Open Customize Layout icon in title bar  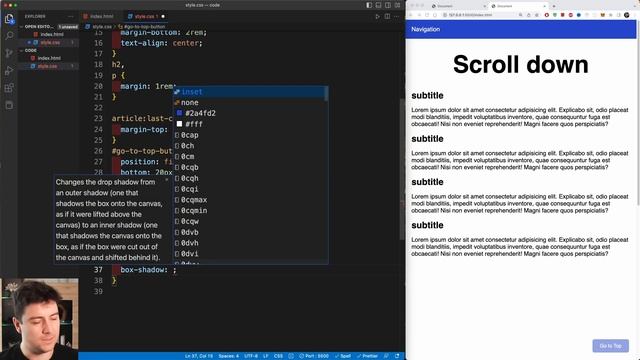click(x=397, y=5)
